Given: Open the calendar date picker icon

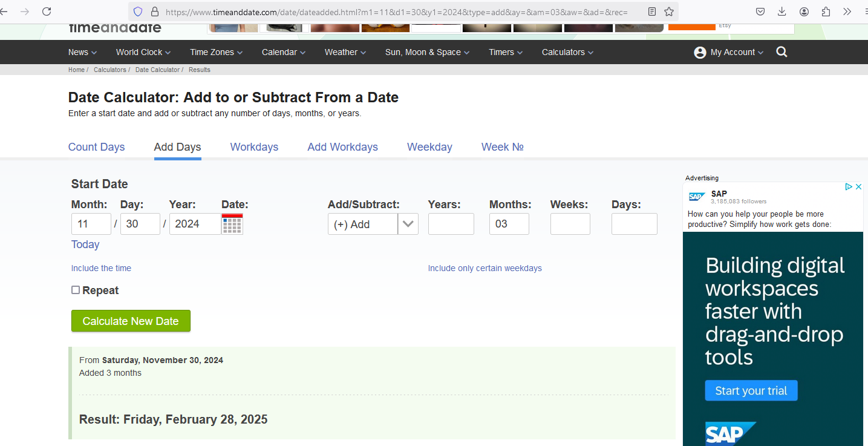Looking at the screenshot, I should coord(232,224).
